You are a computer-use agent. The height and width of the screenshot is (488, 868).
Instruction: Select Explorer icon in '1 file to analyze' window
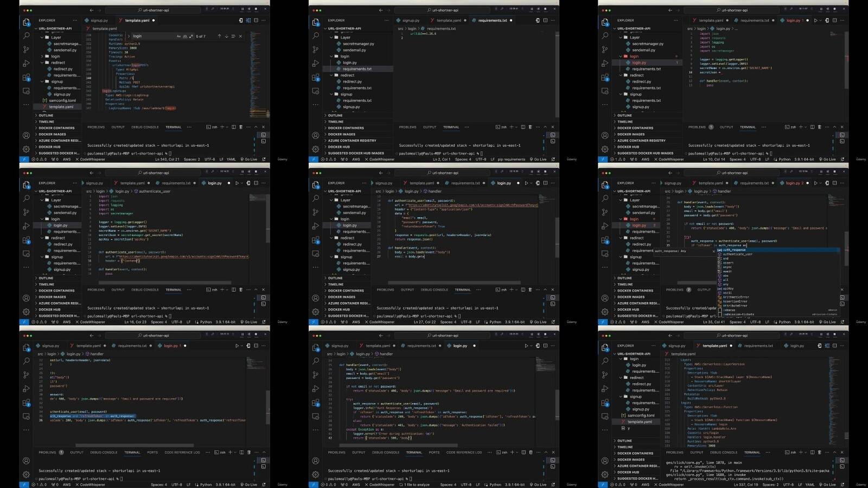tap(315, 347)
